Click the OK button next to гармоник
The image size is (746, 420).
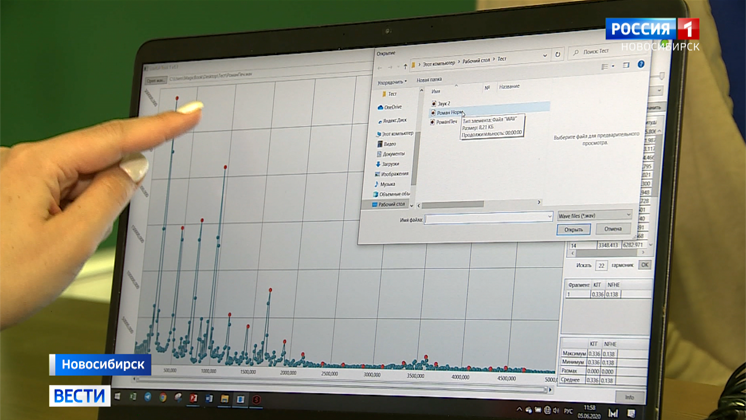point(644,264)
